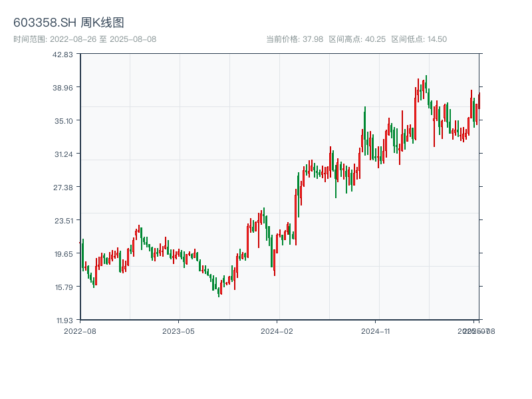Click the interval low 区间低点: 14.50
The width and height of the screenshot is (532, 399).
pyautogui.click(x=419, y=39)
